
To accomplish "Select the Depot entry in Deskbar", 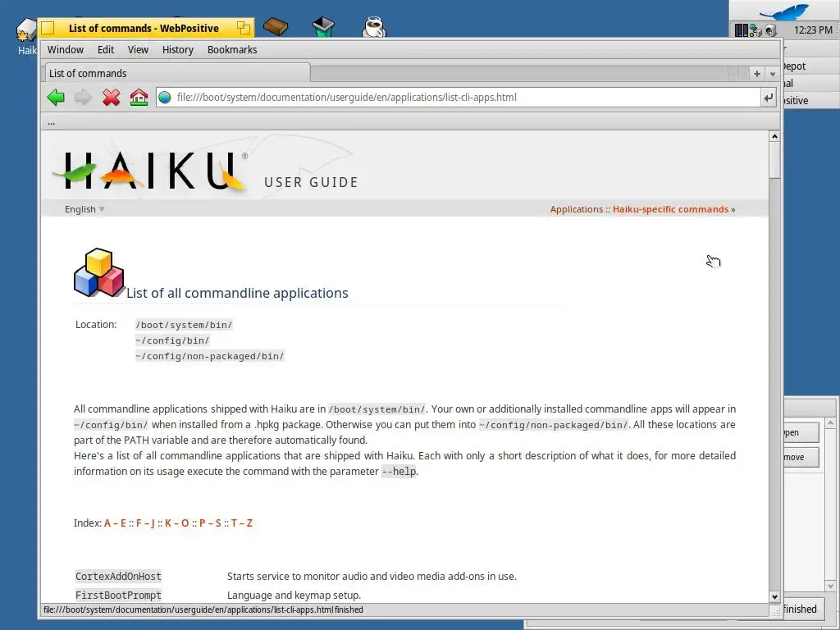I will tap(810, 66).
